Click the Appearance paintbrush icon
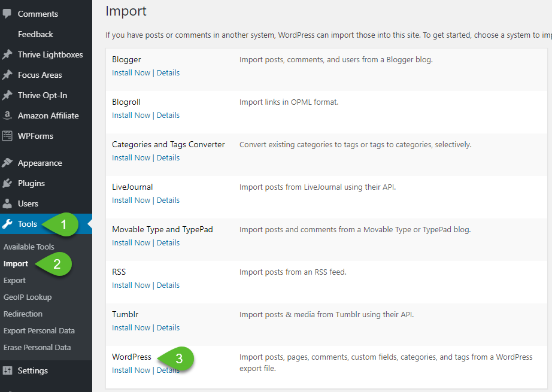 7,163
